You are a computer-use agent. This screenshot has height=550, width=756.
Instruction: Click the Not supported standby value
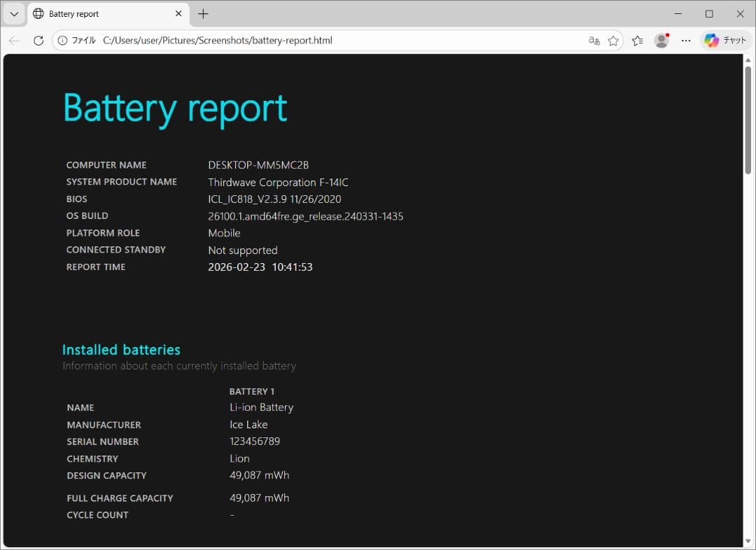pyautogui.click(x=242, y=251)
